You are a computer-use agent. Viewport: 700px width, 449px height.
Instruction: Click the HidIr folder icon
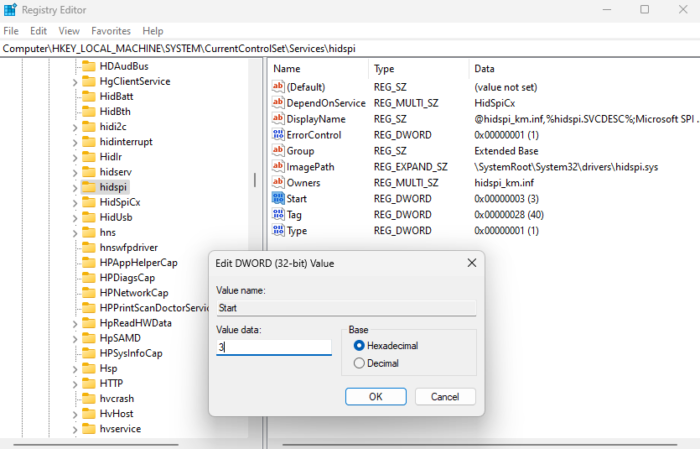tap(89, 157)
